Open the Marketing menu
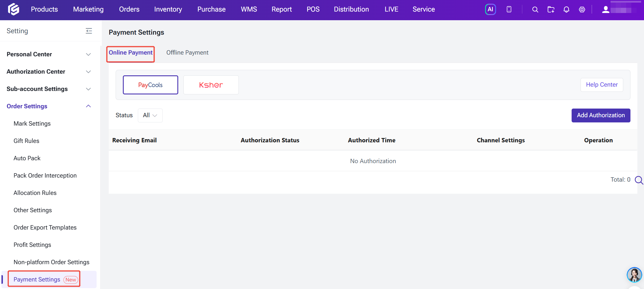The image size is (644, 289). [x=88, y=9]
